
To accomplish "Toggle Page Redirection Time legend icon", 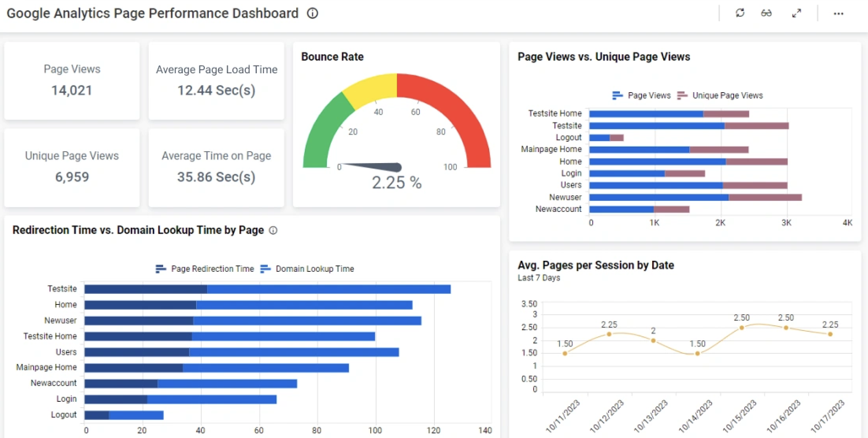I will point(161,269).
